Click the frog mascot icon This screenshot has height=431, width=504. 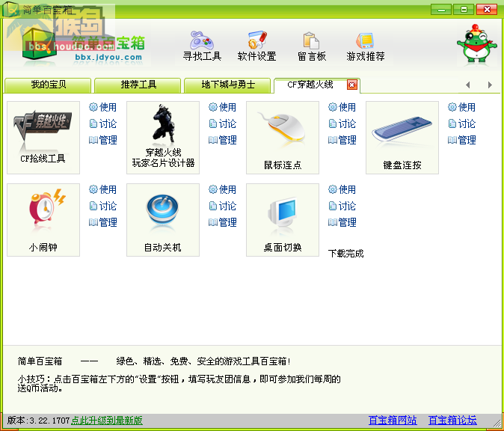(476, 43)
